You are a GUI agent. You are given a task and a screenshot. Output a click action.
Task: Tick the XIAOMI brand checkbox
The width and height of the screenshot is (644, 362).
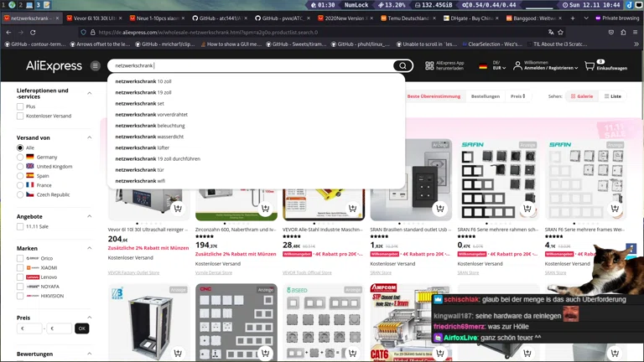tap(20, 267)
